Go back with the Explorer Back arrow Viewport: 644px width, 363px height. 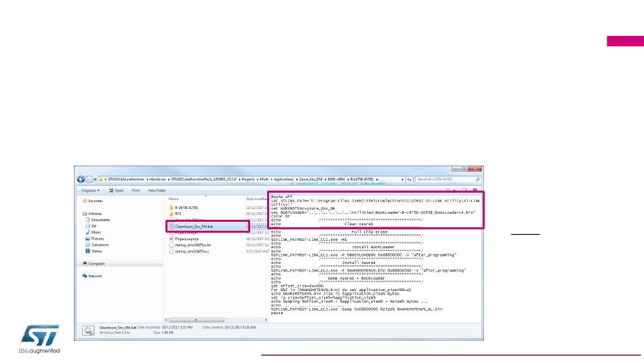(x=81, y=180)
